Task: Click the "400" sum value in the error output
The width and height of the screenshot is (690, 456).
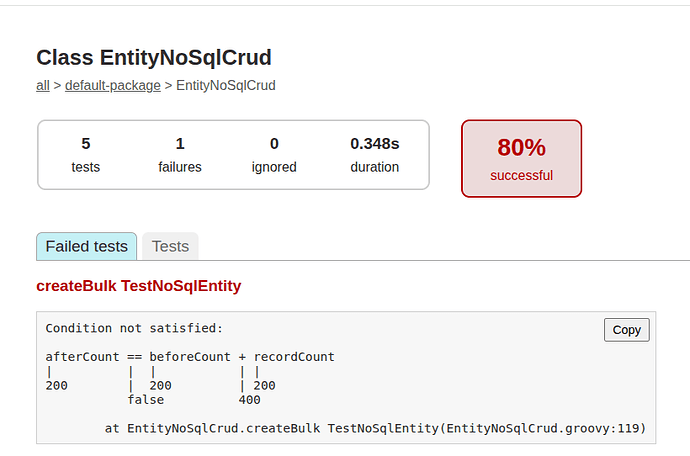Action: click(x=249, y=400)
